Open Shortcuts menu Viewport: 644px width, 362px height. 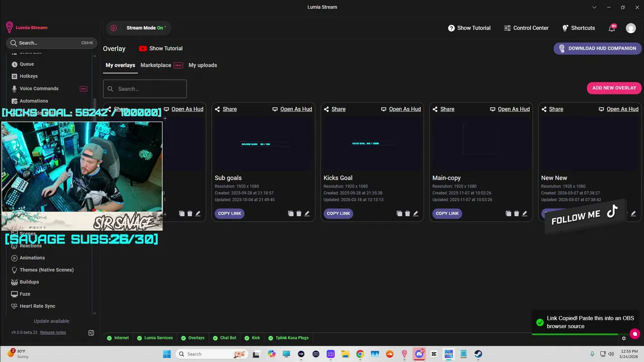point(579,28)
